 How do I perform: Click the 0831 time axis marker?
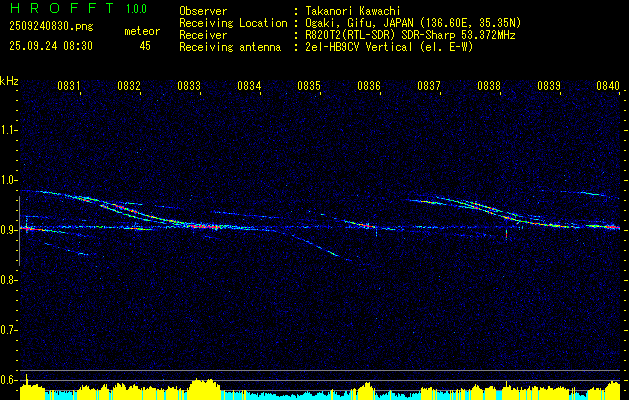tap(69, 85)
